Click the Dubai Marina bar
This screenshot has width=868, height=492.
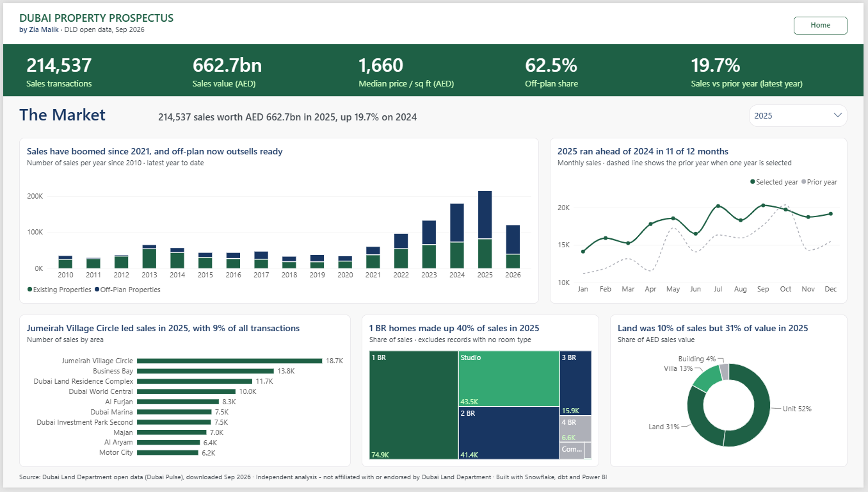(174, 412)
